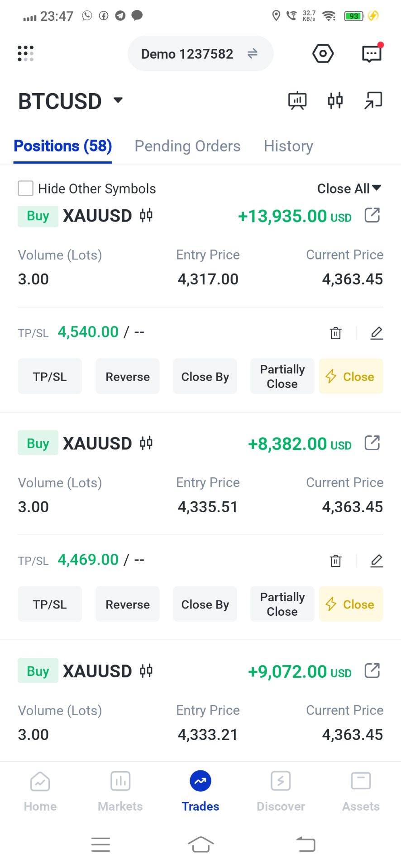Open the chat messages icon

click(372, 54)
